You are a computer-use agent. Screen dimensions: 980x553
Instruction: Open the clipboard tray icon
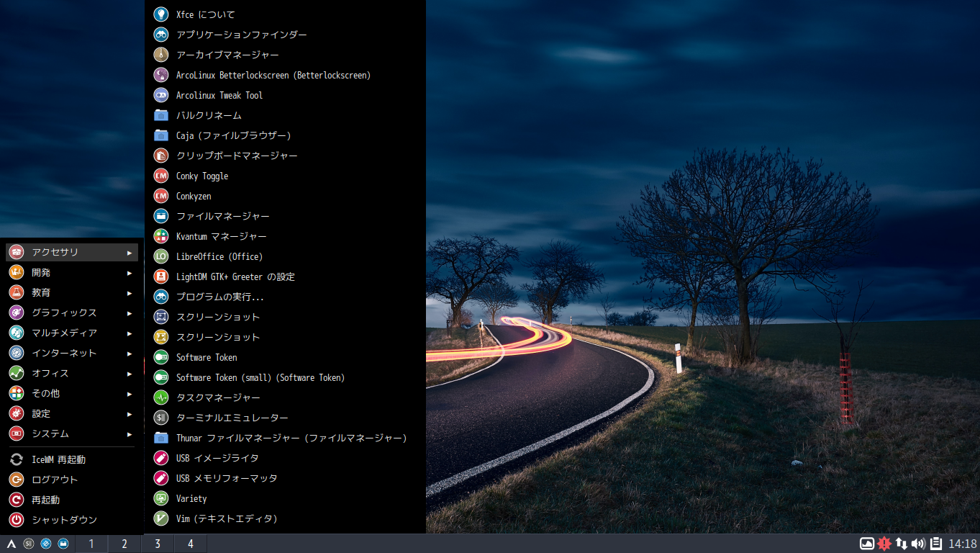tap(936, 544)
